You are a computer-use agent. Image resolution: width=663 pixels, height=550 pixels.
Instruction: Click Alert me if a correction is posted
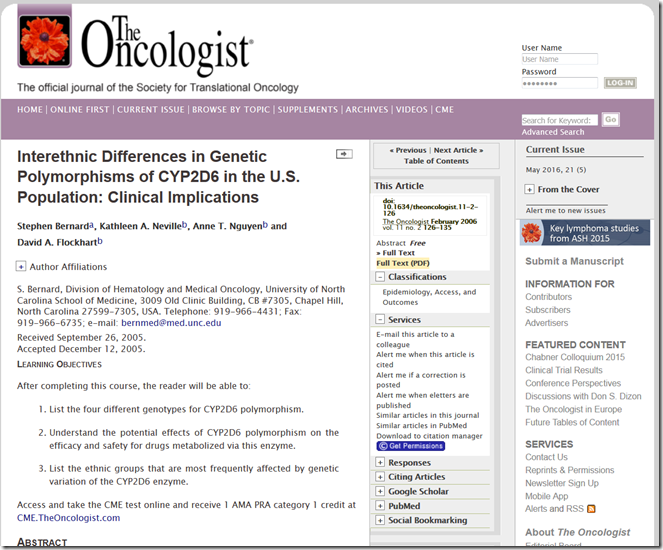pyautogui.click(x=421, y=380)
